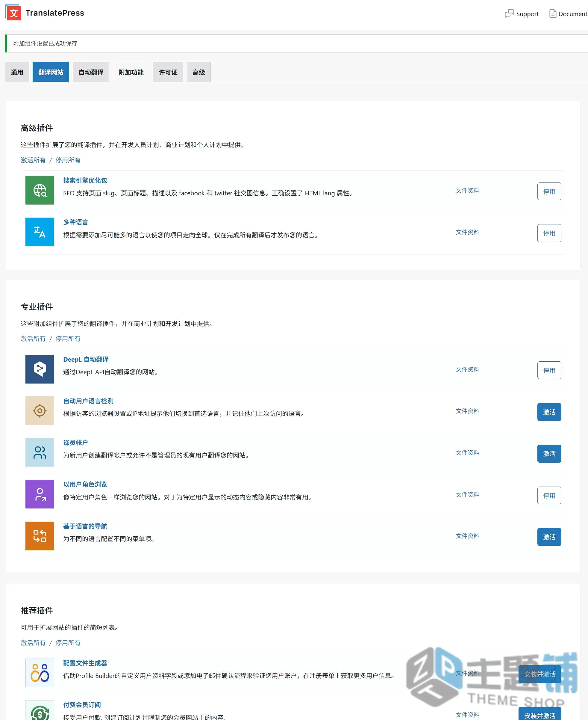Open 搜索引擎优化包 title link
This screenshot has height=720, width=588.
pos(85,180)
